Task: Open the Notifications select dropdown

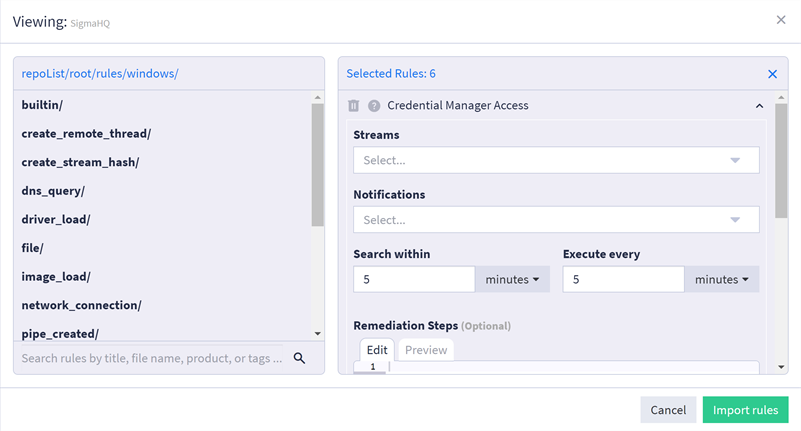Action: click(555, 220)
